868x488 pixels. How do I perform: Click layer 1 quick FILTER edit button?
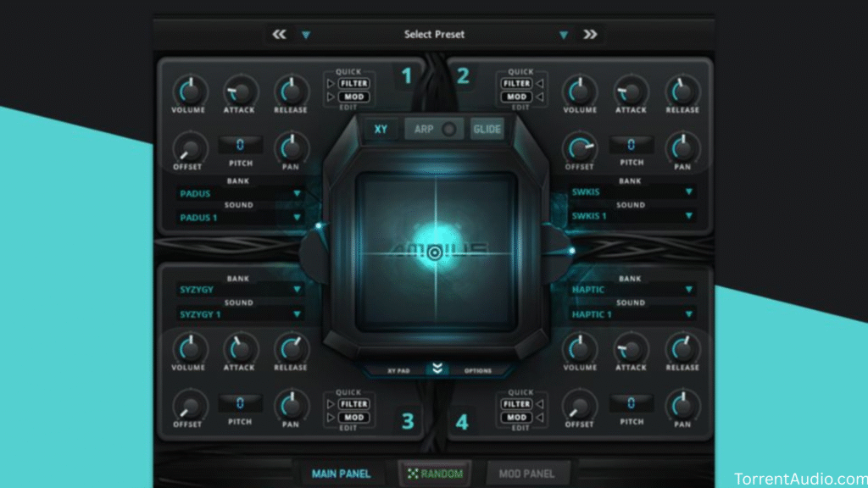352,84
